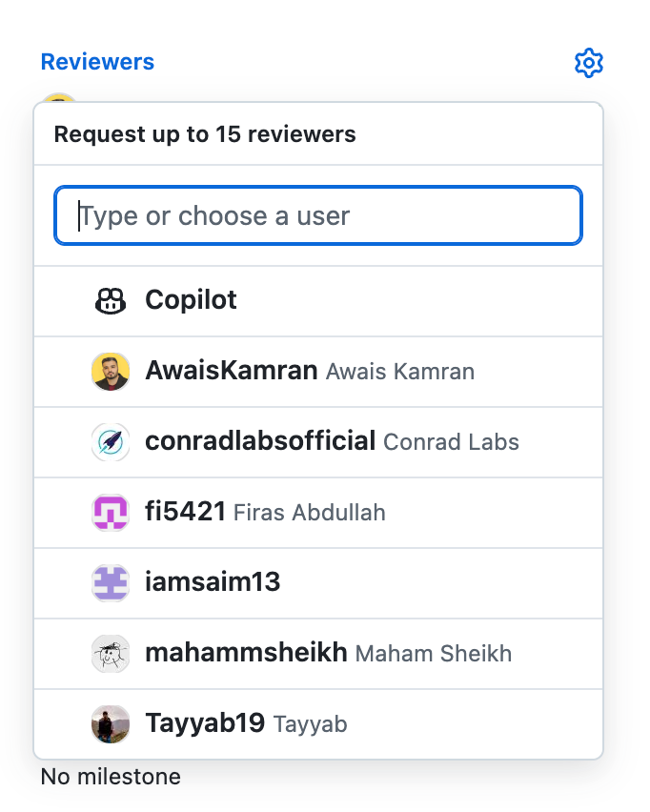Add mahammsheikh username as reviewer

pyautogui.click(x=246, y=653)
